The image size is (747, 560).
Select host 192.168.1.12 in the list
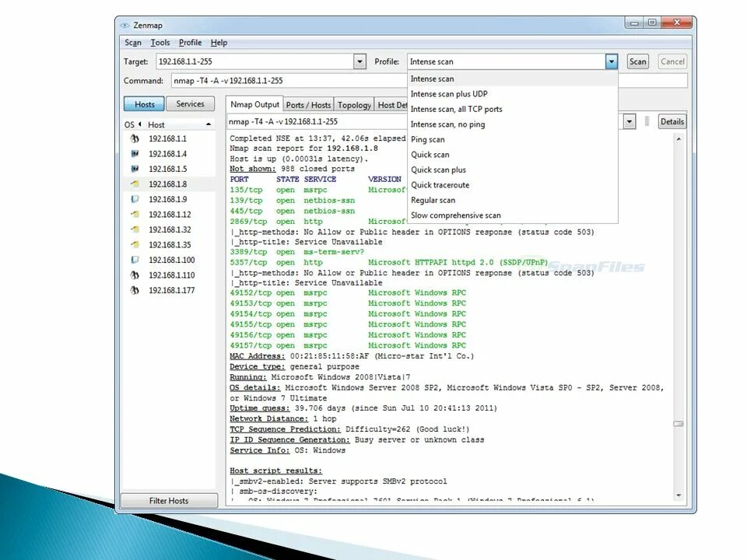coord(170,215)
